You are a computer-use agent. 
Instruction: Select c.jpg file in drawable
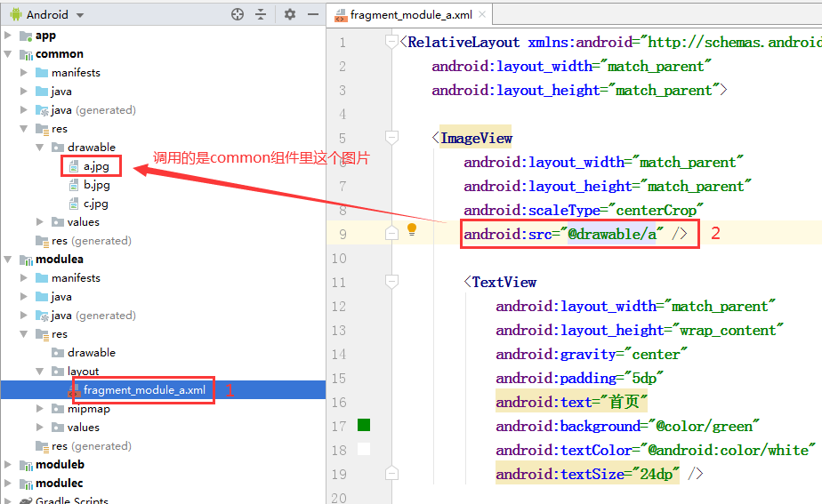pos(96,204)
